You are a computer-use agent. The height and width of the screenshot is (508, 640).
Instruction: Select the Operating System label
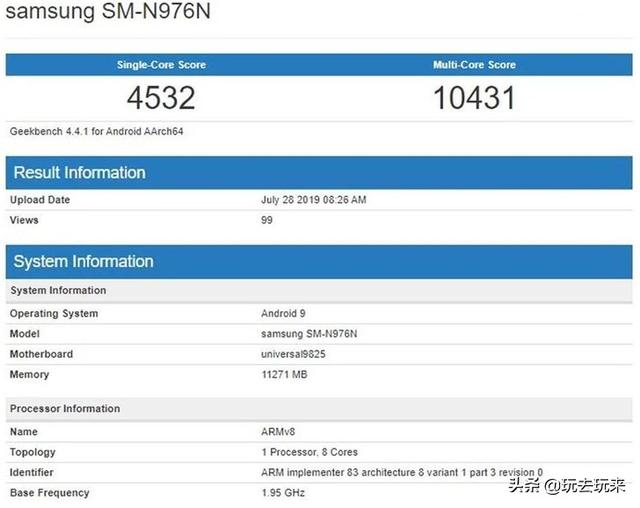tap(54, 314)
